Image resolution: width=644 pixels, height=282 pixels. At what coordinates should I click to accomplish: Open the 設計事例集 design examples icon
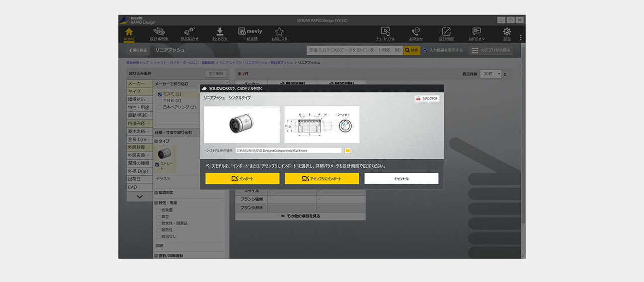(x=159, y=34)
